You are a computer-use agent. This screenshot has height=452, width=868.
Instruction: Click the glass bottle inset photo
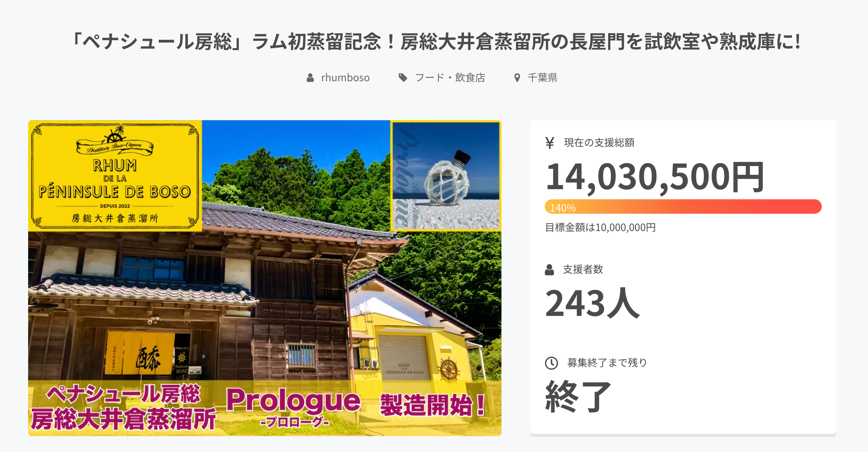(x=446, y=176)
